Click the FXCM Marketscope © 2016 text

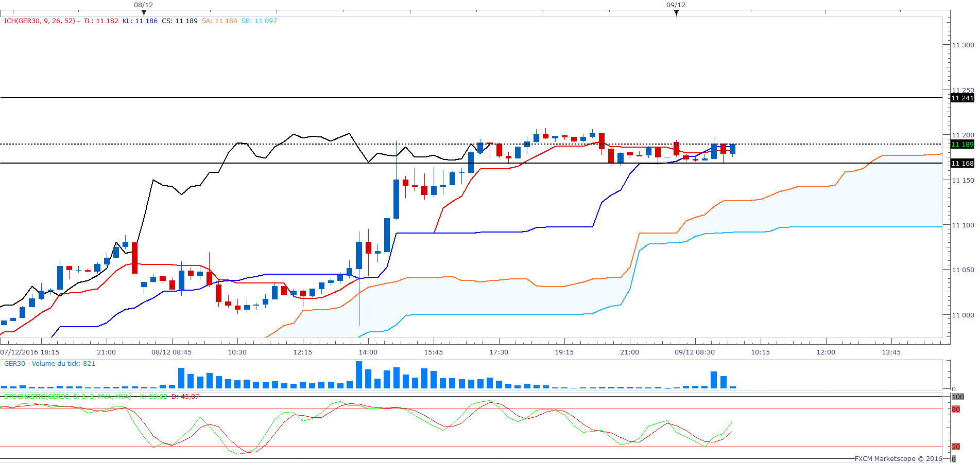898,458
